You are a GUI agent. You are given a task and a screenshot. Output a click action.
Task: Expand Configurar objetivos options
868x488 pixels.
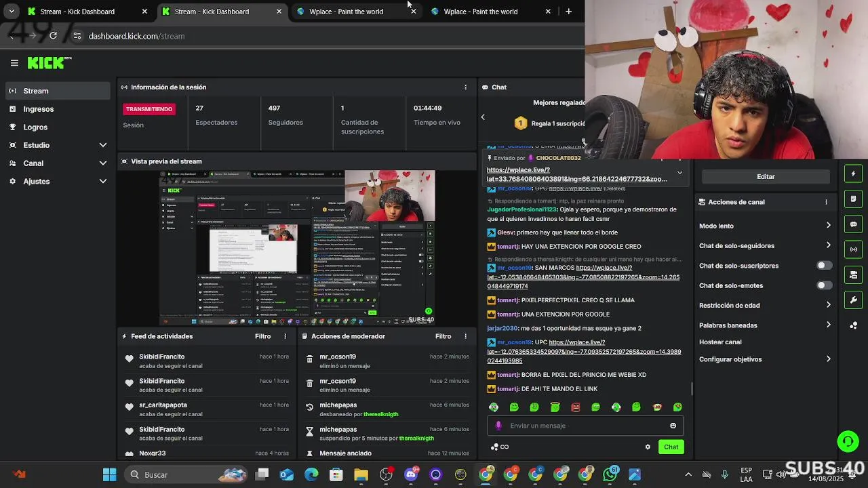tap(829, 359)
